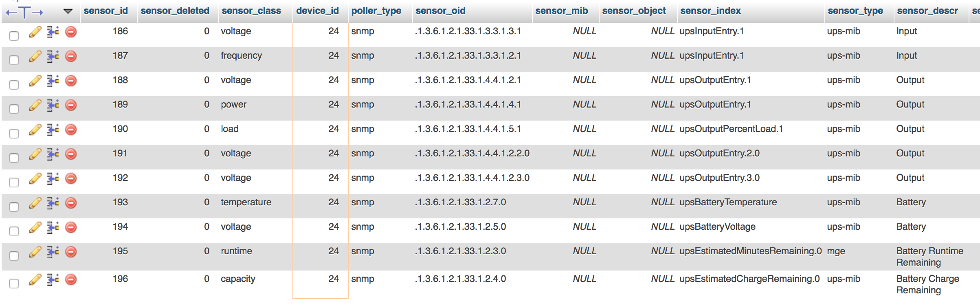This screenshot has width=980, height=308.
Task: Delete the capacity sensor row 196
Action: pyautogui.click(x=71, y=279)
